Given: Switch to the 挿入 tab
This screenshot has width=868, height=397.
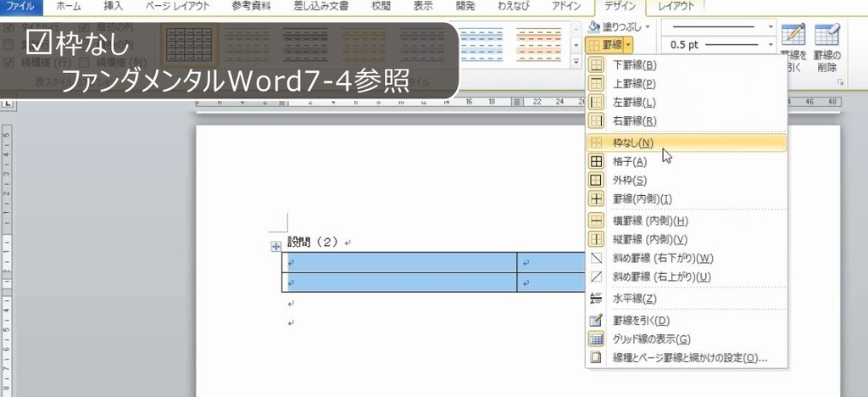Looking at the screenshot, I should coord(112,7).
